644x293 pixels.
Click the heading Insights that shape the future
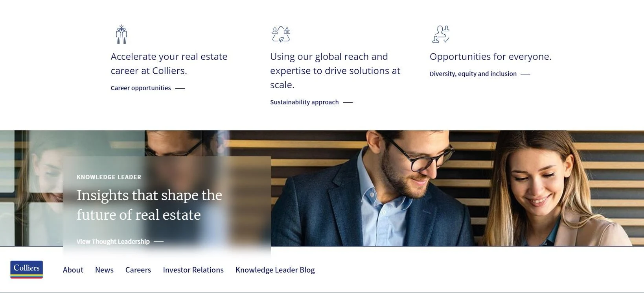[149, 205]
